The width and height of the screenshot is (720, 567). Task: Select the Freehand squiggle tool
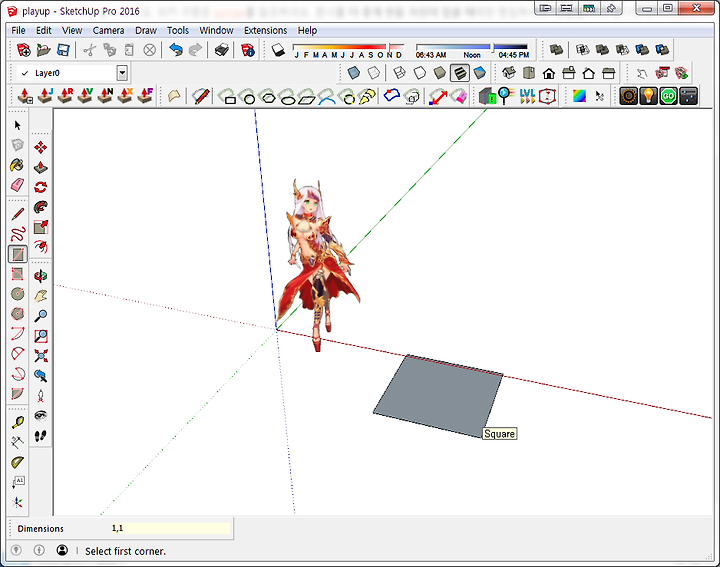point(17,234)
